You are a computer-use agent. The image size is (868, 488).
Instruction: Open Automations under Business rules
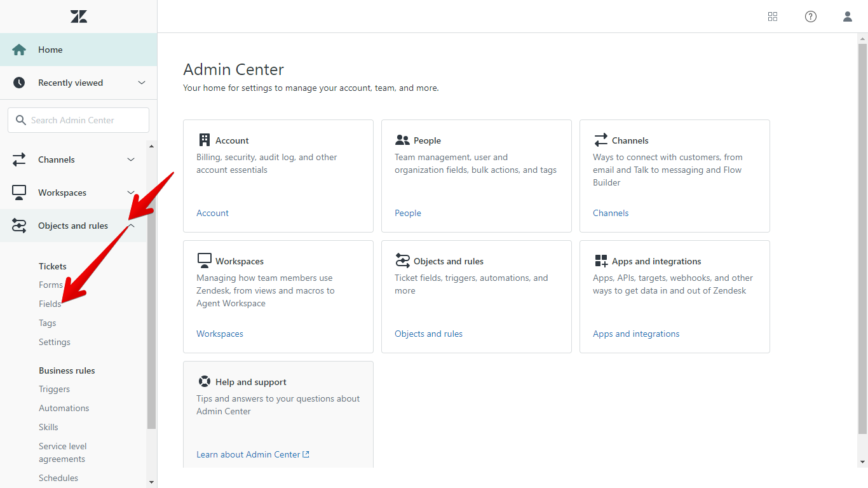(x=64, y=408)
